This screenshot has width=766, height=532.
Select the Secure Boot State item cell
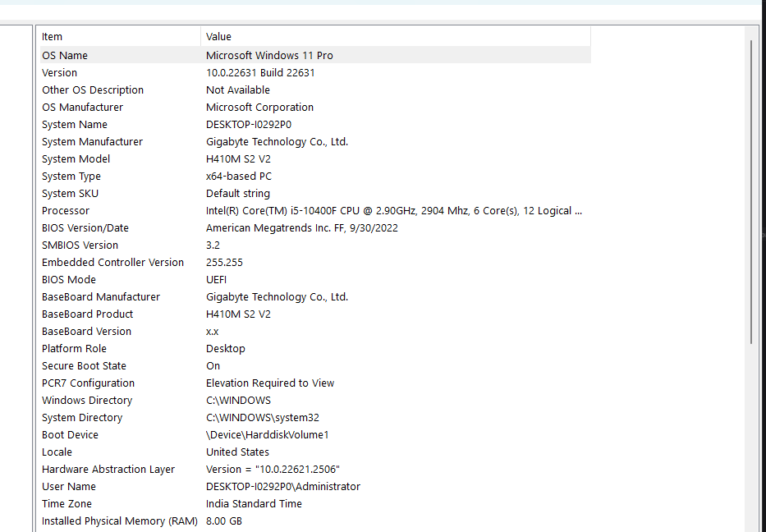84,366
